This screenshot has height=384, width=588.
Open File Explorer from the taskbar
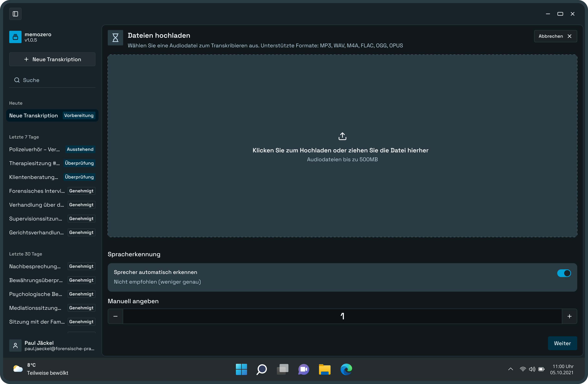click(x=325, y=369)
